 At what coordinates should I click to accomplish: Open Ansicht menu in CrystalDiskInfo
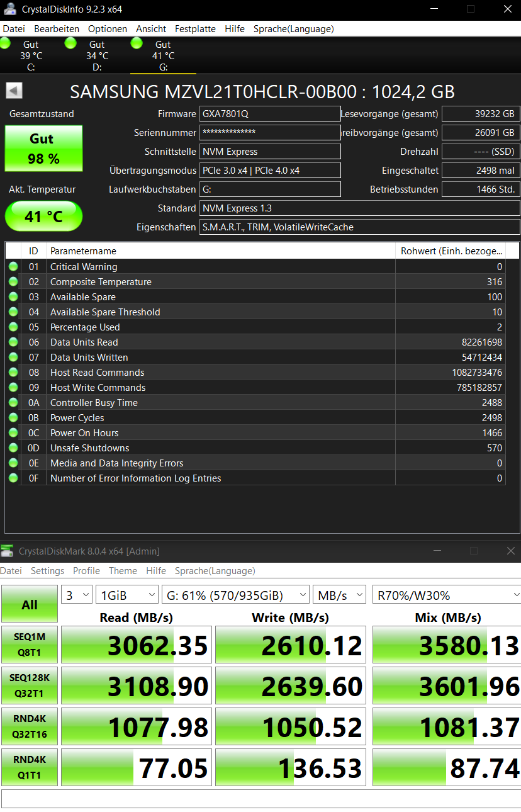151,29
